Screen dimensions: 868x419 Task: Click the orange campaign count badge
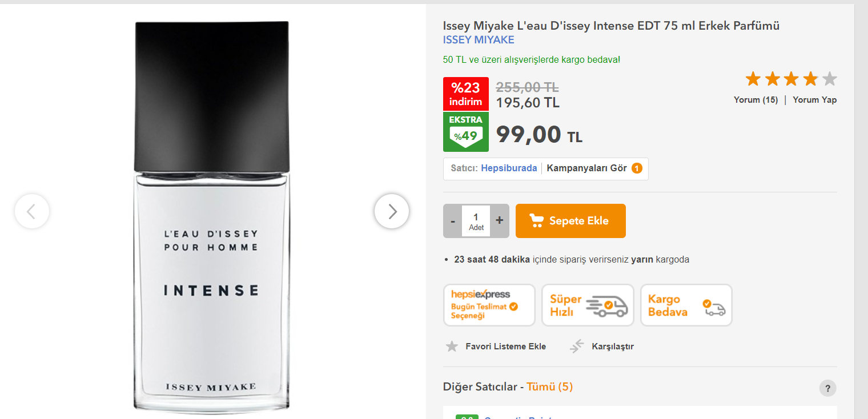click(637, 168)
